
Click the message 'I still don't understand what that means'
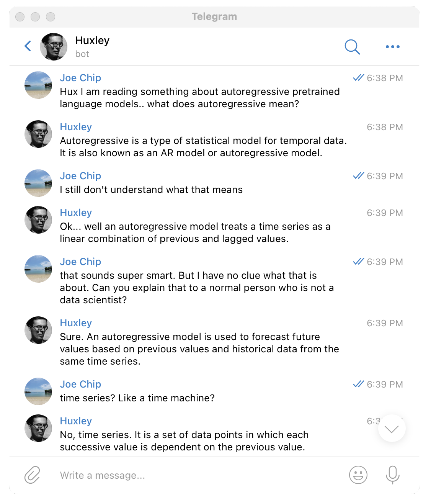click(151, 190)
